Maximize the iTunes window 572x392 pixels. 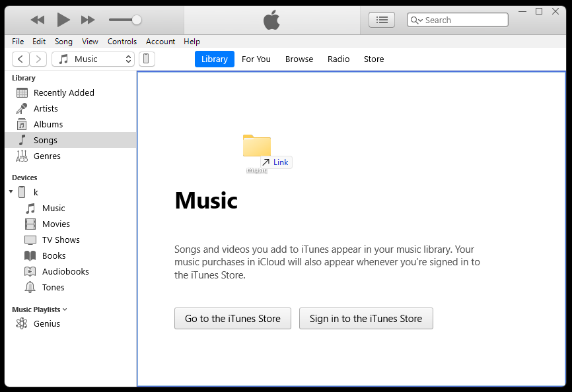pyautogui.click(x=539, y=11)
